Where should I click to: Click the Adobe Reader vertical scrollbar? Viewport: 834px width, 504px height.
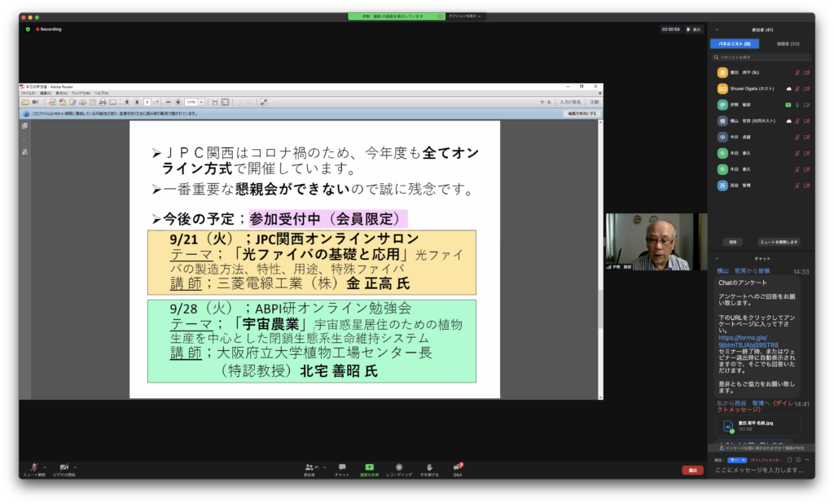tap(600, 260)
